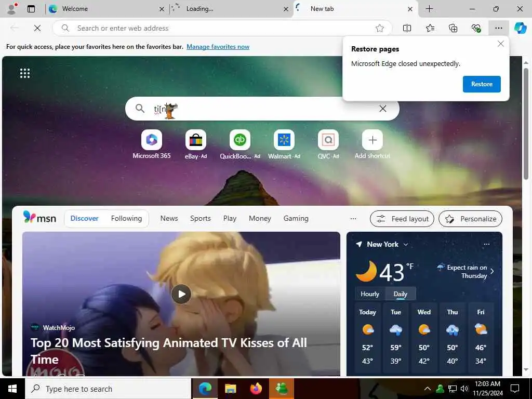Open Collections icon

point(453,28)
